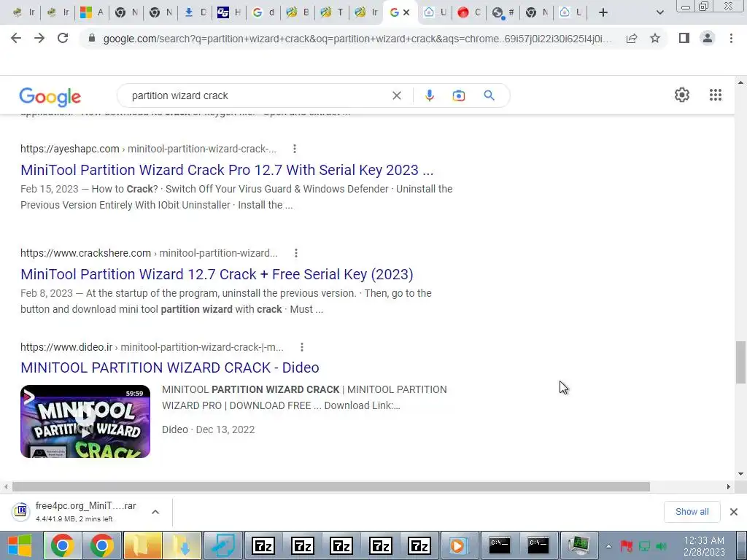The height and width of the screenshot is (560, 747).
Task: Open MiniTool Partition Wizard 12.7 Crack + Free Serial Key link
Action: 217,274
